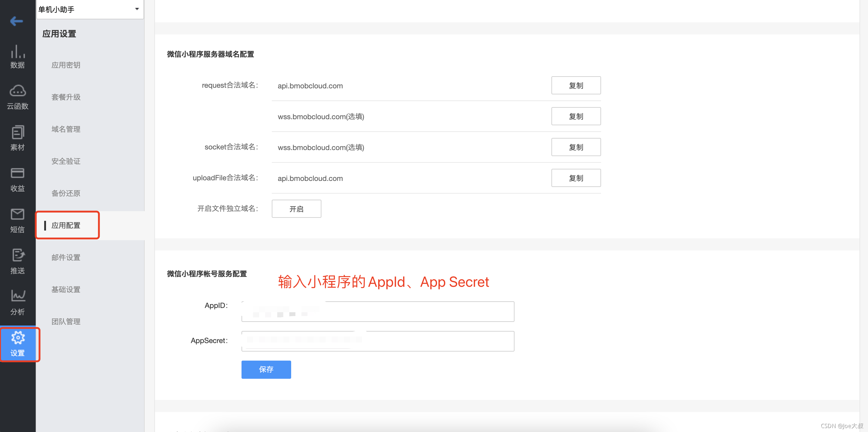The height and width of the screenshot is (432, 868).
Task: Open the 推送 push section
Action: point(18,262)
